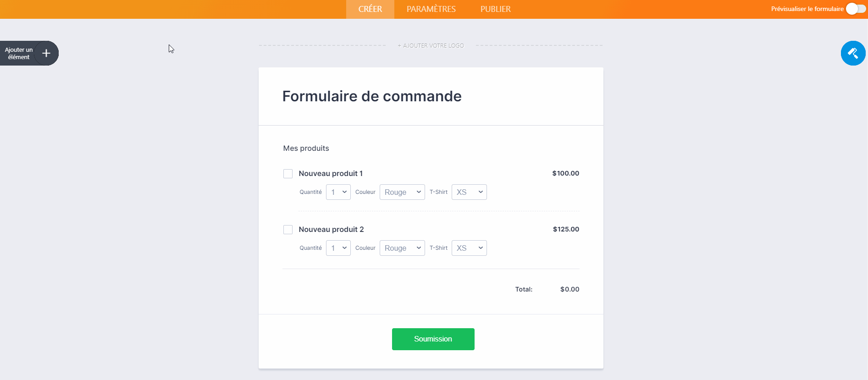This screenshot has width=868, height=380.
Task: Check the Nouveau produit 1 checkbox
Action: pyautogui.click(x=288, y=174)
